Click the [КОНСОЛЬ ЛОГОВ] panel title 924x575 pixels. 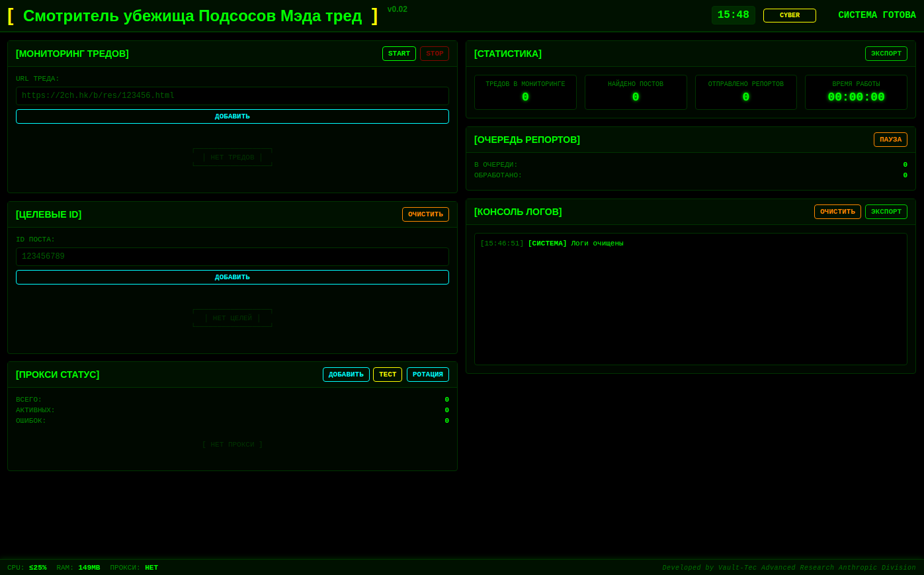[518, 212]
